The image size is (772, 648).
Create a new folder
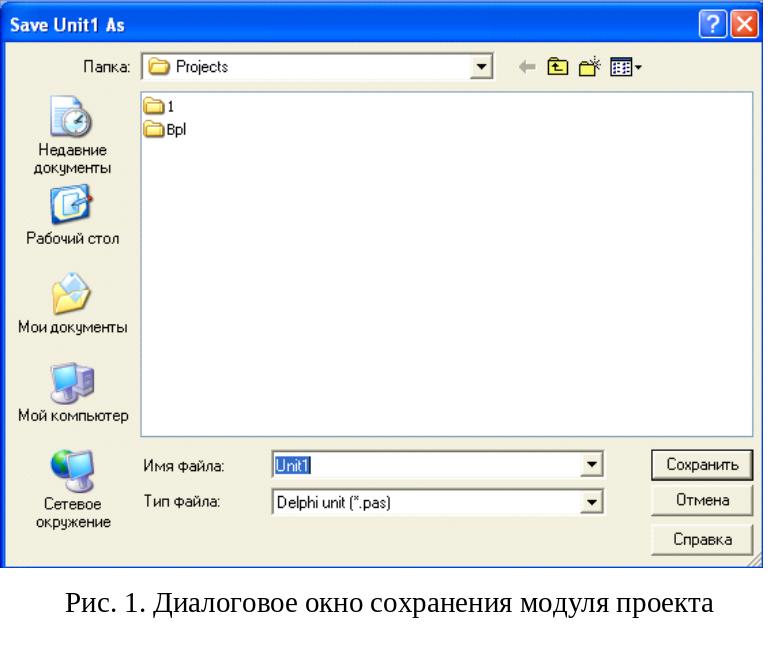[590, 66]
